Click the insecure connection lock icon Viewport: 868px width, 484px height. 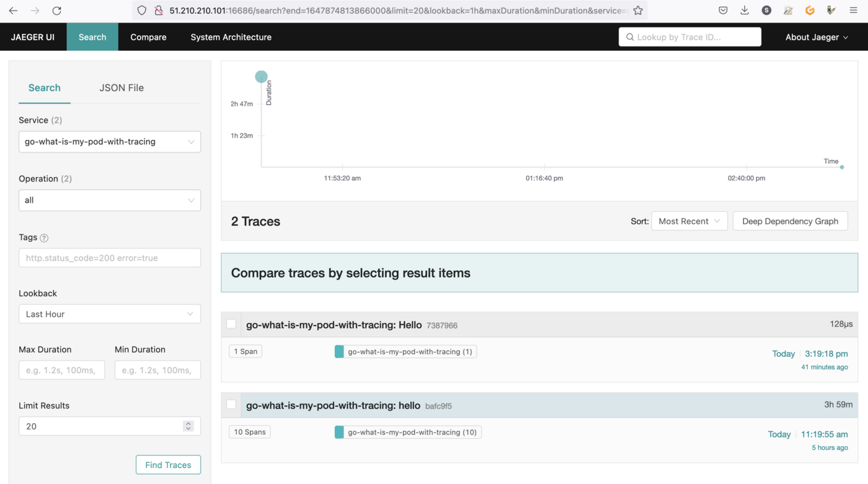tap(159, 11)
